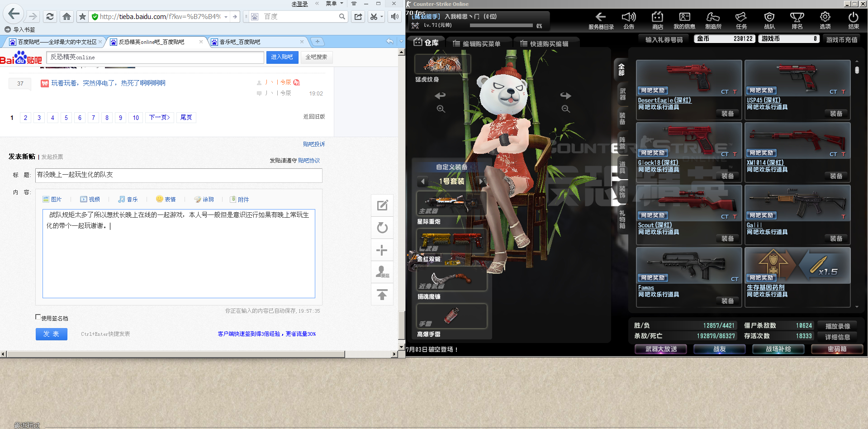Open the 贴吧协议 link
Viewport: 868px width, 429px height.
point(309,161)
